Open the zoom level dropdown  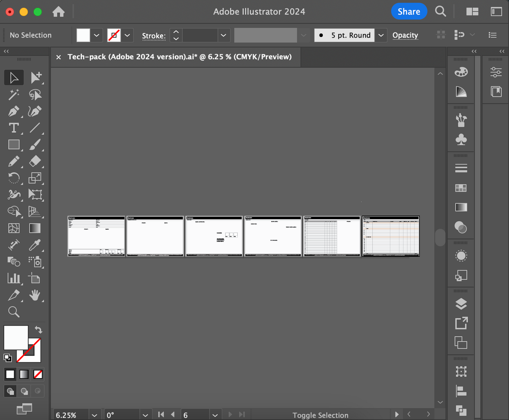pyautogui.click(x=94, y=415)
